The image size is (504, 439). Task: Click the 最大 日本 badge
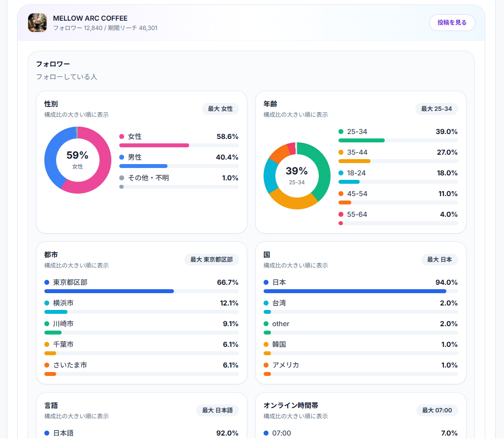[439, 259]
